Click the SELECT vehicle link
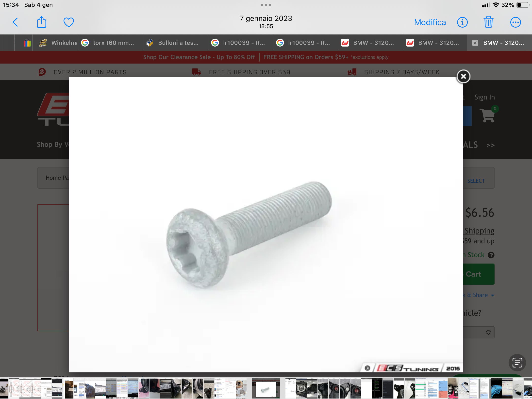The image size is (532, 399). pos(476,181)
